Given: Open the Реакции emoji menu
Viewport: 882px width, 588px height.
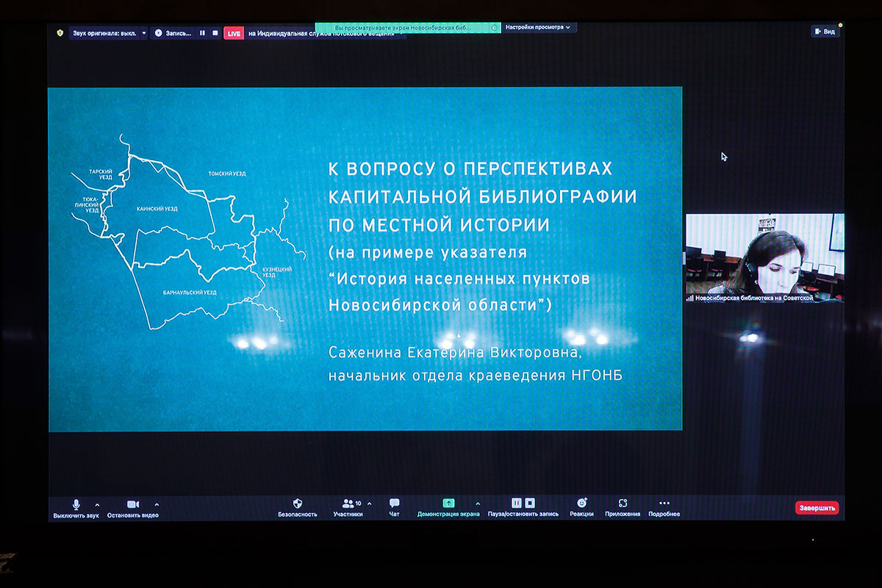Looking at the screenshot, I should [x=581, y=503].
